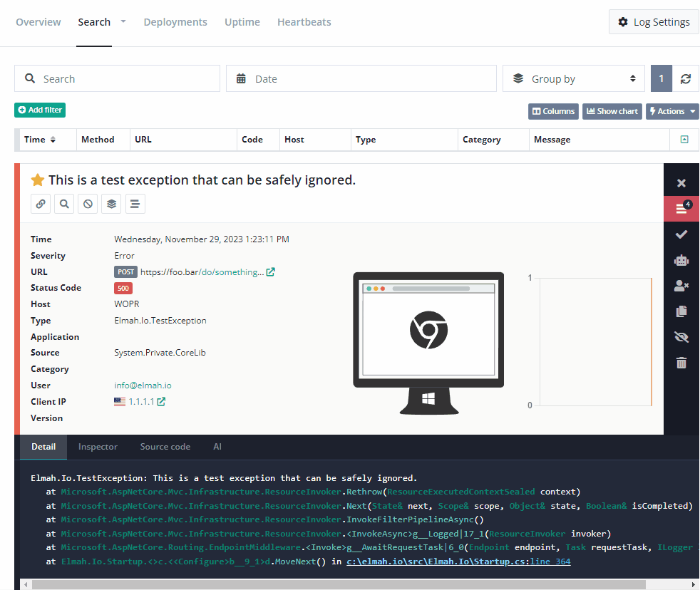The height and width of the screenshot is (590, 700).
Task: Open the Actions dropdown
Action: tap(672, 112)
